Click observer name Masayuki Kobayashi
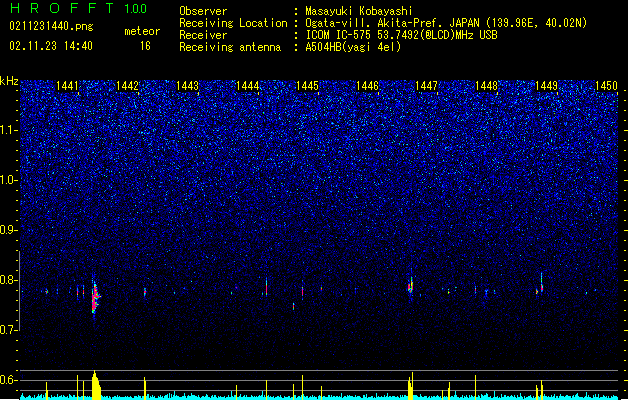 tap(359, 11)
